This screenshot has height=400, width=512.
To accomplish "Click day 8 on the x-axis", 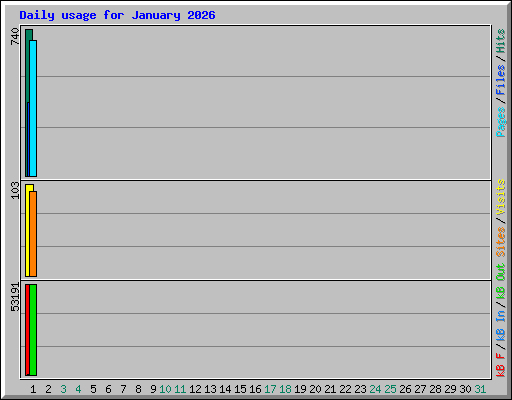I will (x=138, y=389).
